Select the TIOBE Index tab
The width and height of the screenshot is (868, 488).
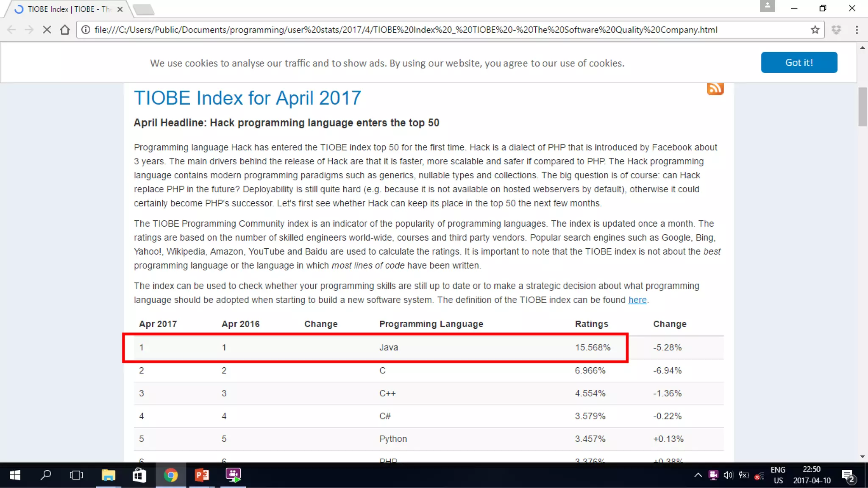coord(68,9)
